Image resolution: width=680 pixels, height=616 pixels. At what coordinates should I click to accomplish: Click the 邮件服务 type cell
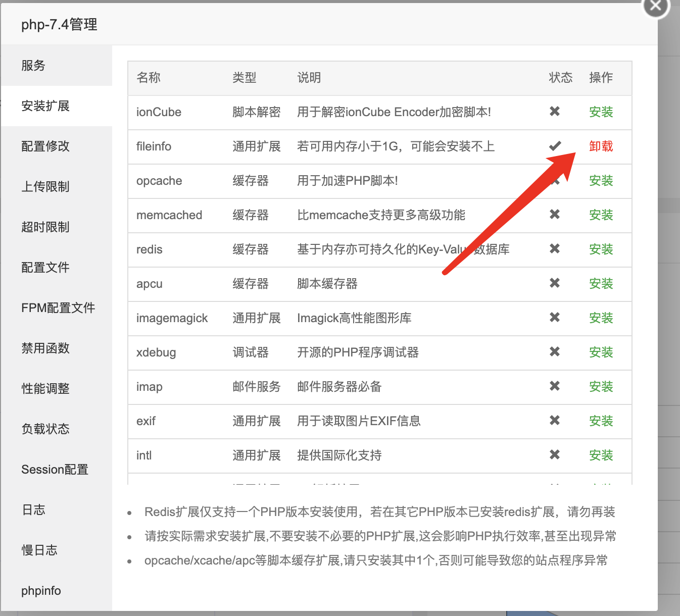pos(257,387)
